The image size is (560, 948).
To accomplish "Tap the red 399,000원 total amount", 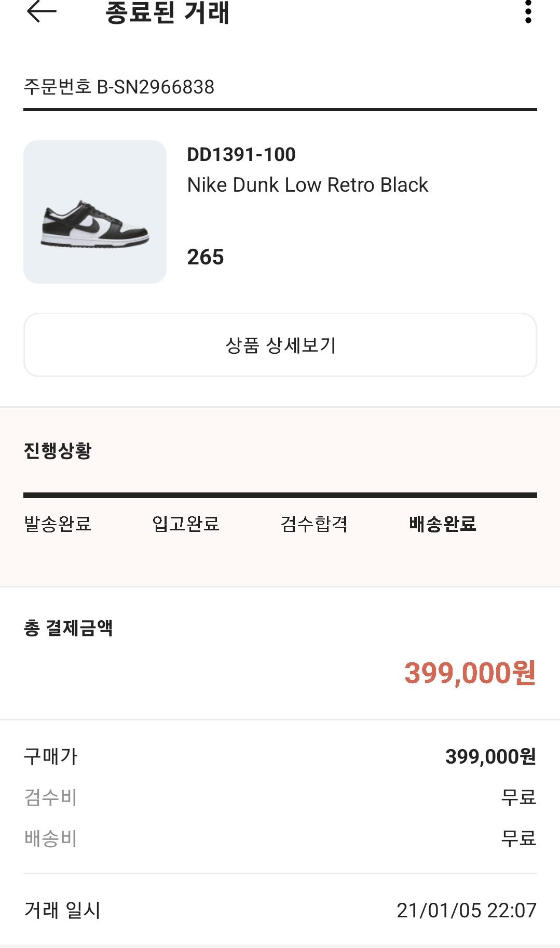I will pyautogui.click(x=470, y=673).
